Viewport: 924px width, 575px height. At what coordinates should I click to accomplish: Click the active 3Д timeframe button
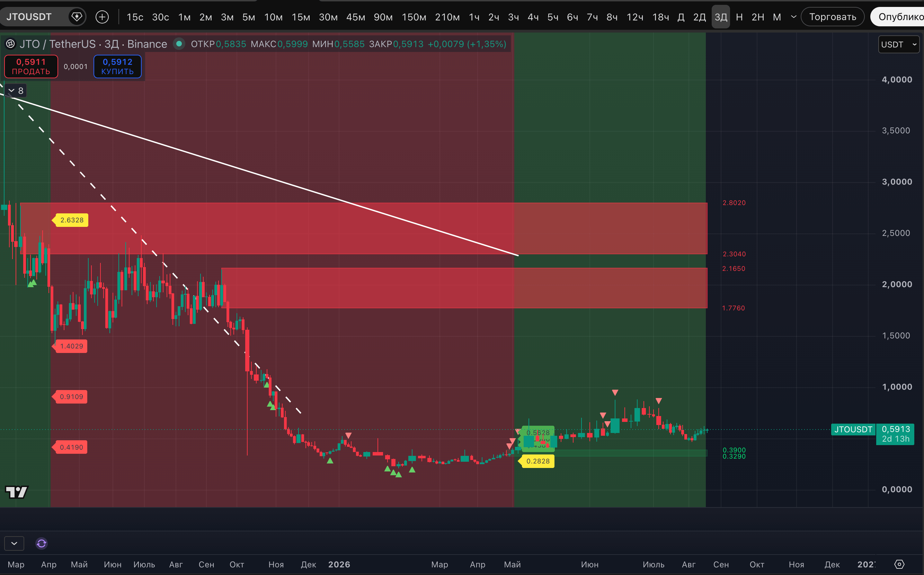tap(721, 17)
